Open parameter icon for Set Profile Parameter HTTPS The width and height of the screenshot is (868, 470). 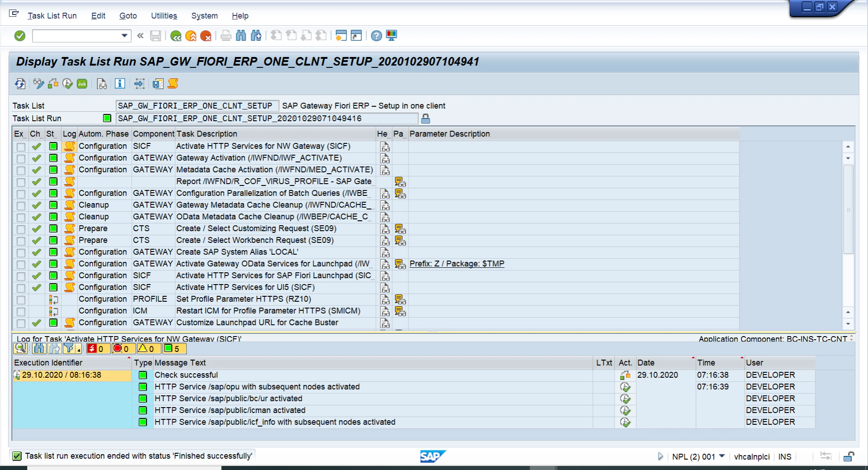coord(400,299)
